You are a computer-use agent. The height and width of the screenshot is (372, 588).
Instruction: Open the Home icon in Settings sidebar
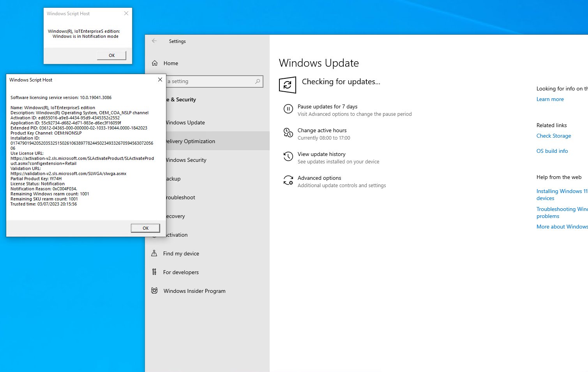click(155, 63)
